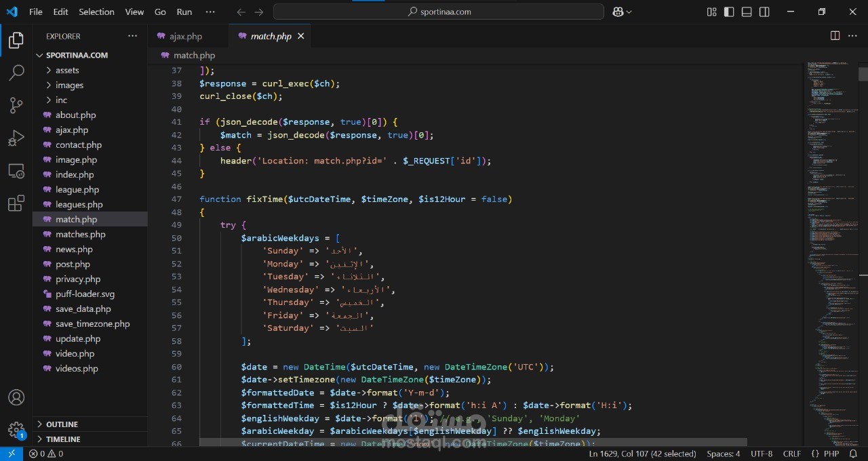Image resolution: width=868 pixels, height=461 pixels.
Task: Open the Search view in activity bar
Action: [x=16, y=73]
